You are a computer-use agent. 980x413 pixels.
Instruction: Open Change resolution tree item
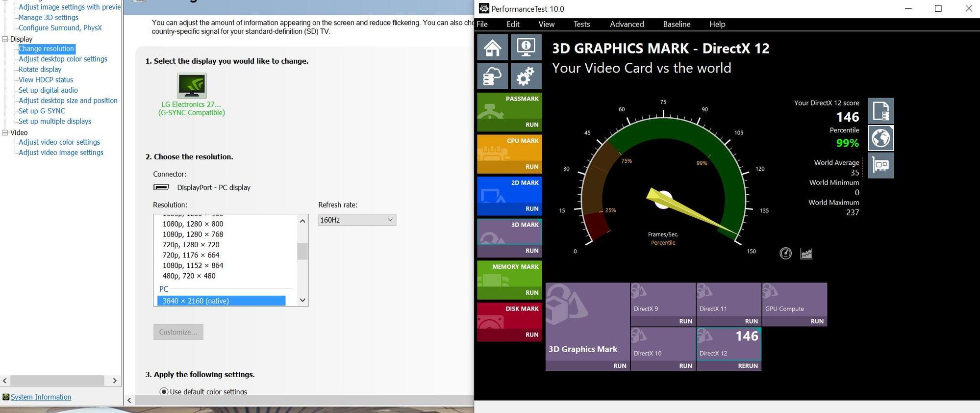coord(46,49)
